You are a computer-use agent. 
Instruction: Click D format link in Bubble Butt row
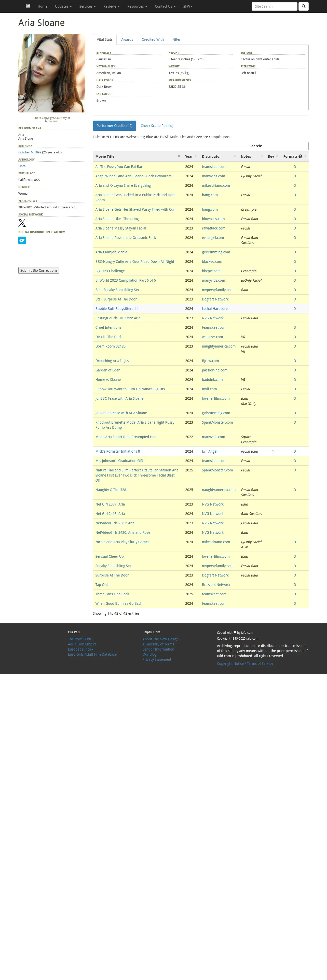pos(295,309)
